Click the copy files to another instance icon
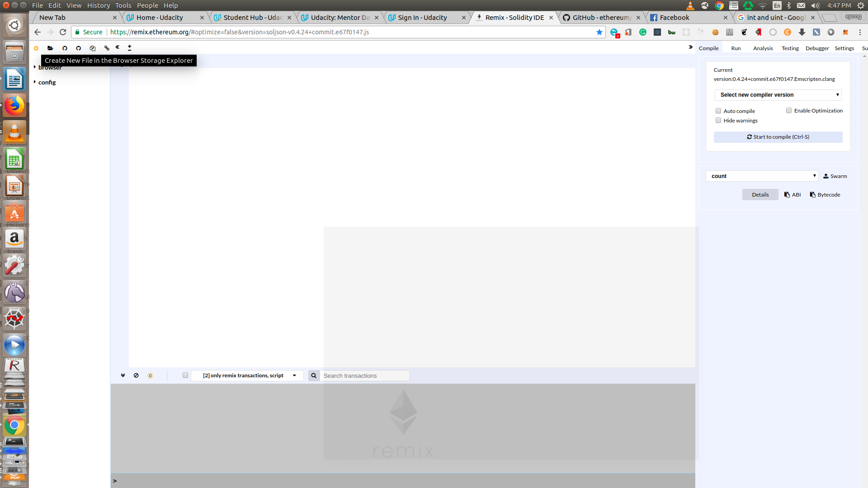This screenshot has height=488, width=868. (x=93, y=48)
